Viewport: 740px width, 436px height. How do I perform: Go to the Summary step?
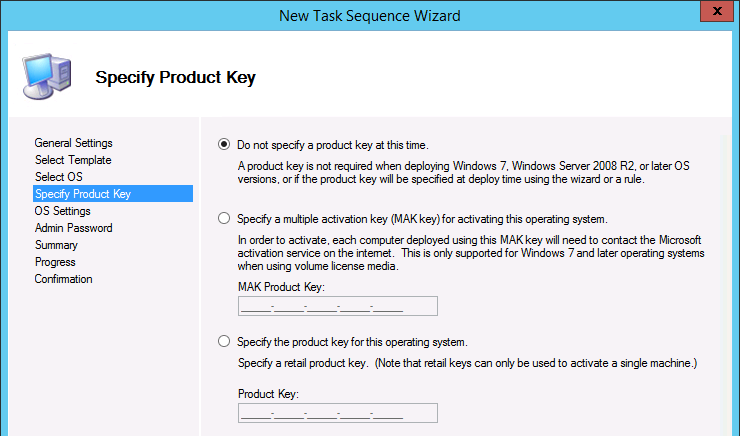[56, 245]
